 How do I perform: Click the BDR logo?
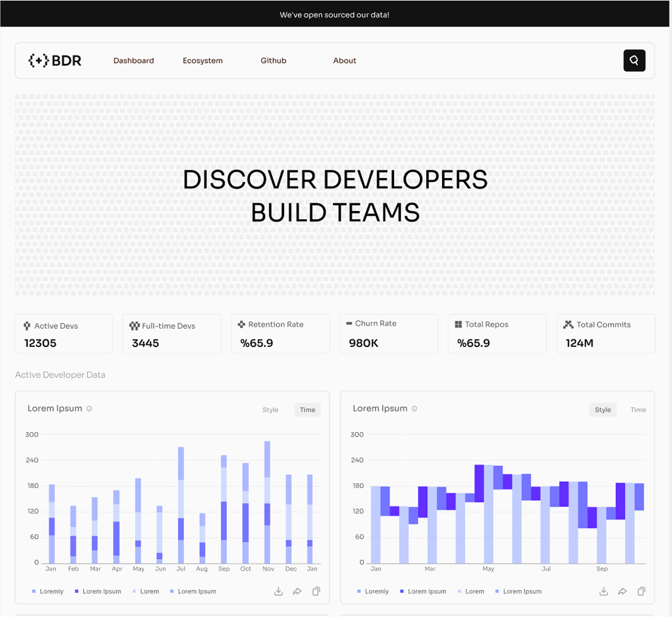click(55, 60)
